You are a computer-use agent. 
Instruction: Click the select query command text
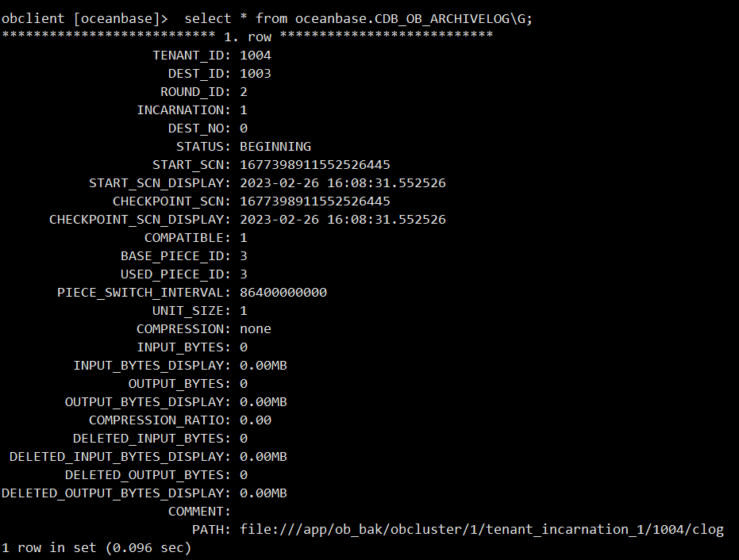pos(358,19)
